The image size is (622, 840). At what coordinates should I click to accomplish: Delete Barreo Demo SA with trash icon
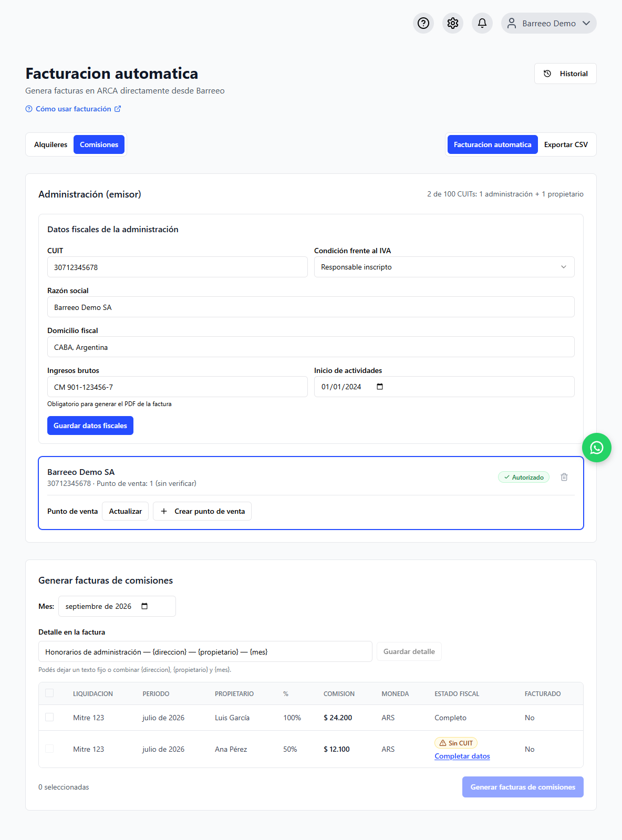click(564, 477)
